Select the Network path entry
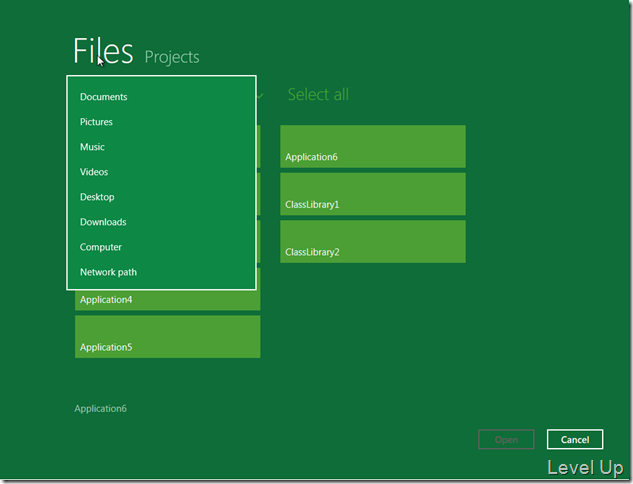Screen dimensions: 633x484 [161, 272]
